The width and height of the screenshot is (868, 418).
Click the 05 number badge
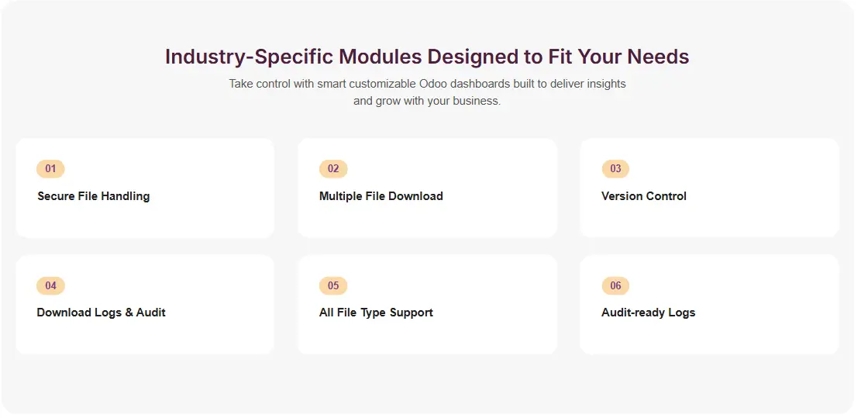click(333, 285)
